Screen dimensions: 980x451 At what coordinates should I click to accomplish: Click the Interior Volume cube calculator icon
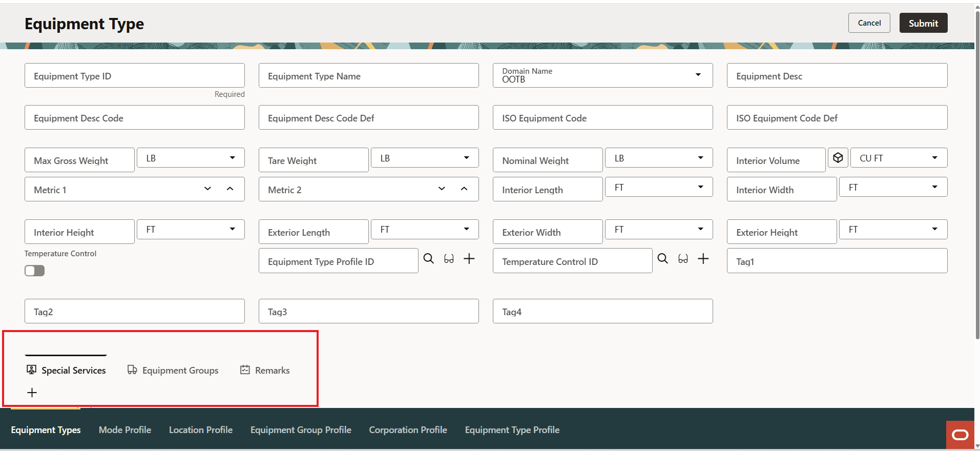click(x=838, y=158)
